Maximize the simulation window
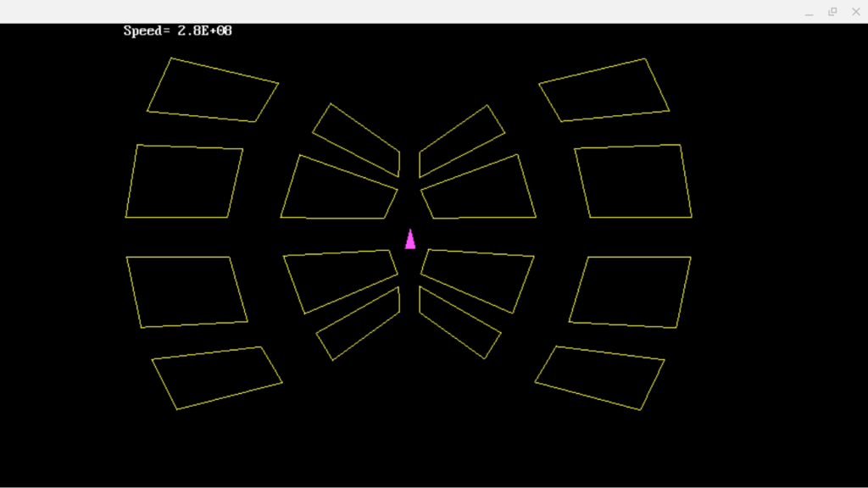The width and height of the screenshot is (868, 488). (x=832, y=12)
